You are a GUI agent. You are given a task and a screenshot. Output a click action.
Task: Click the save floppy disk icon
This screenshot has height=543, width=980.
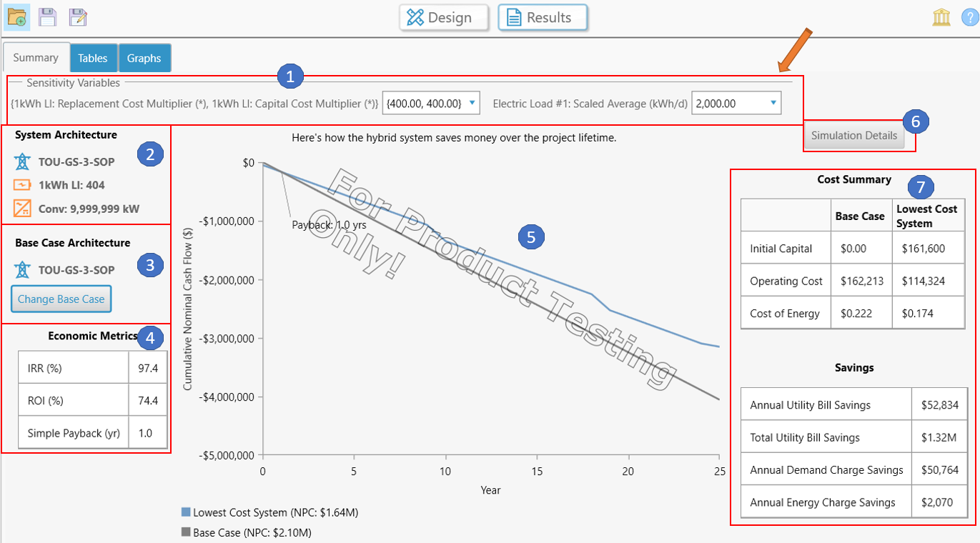(48, 17)
